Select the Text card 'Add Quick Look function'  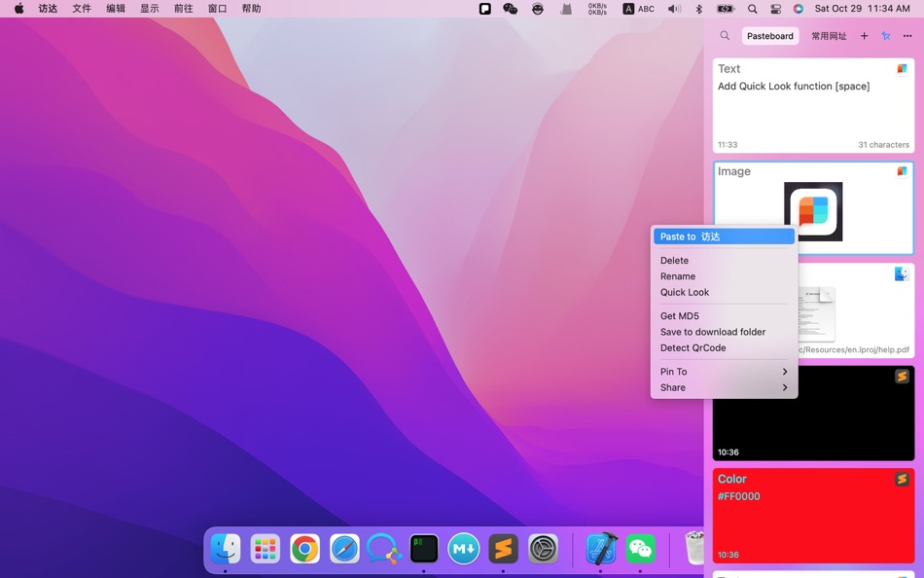pyautogui.click(x=813, y=105)
